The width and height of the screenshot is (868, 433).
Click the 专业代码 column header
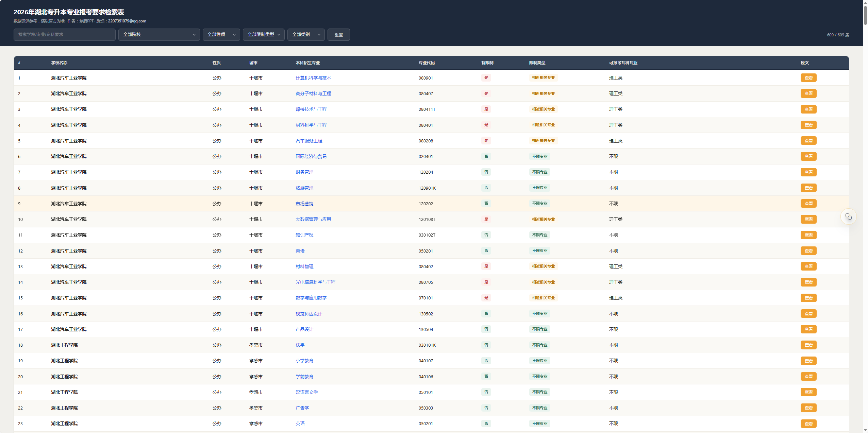pyautogui.click(x=427, y=63)
